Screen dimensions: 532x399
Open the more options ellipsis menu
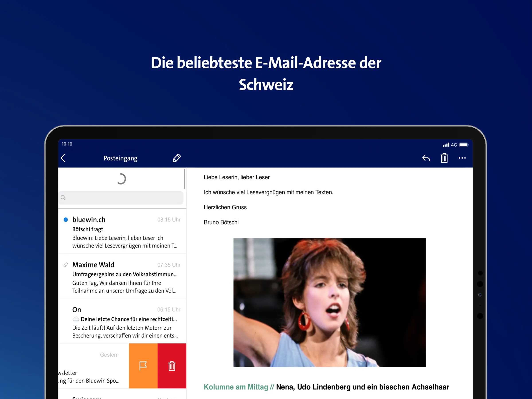[462, 158]
